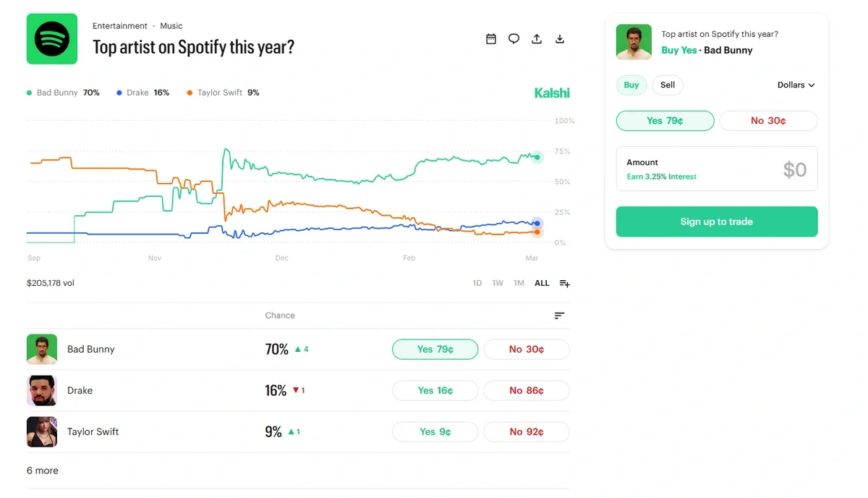
Task: Open the chart display options icon beside ALL
Action: click(564, 283)
